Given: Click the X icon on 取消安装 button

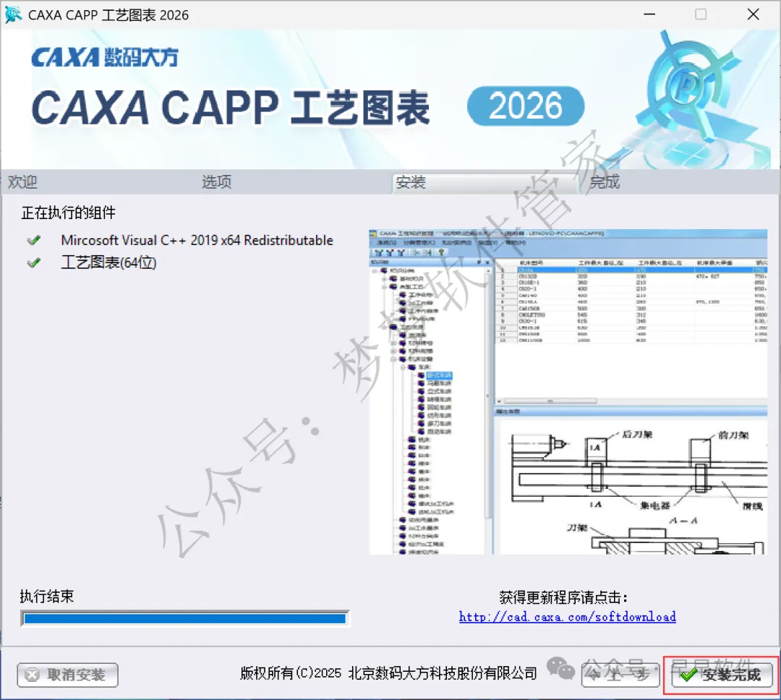Looking at the screenshot, I should click(x=33, y=675).
